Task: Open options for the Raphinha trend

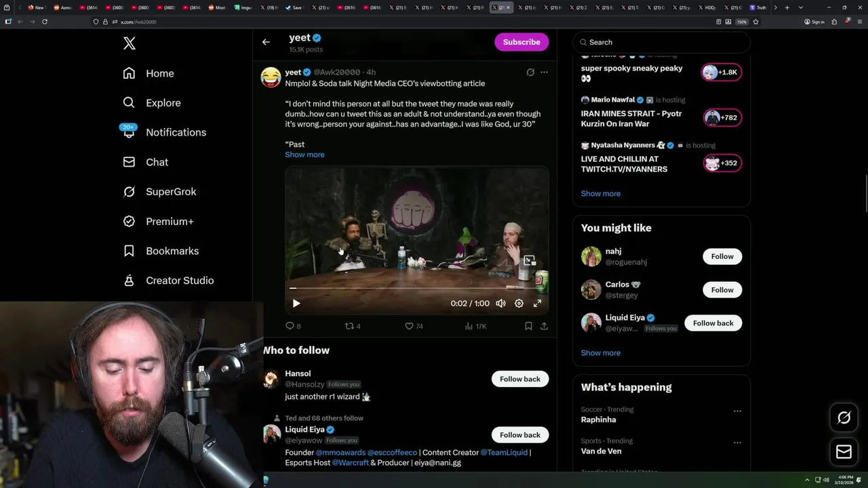Action: click(x=737, y=411)
